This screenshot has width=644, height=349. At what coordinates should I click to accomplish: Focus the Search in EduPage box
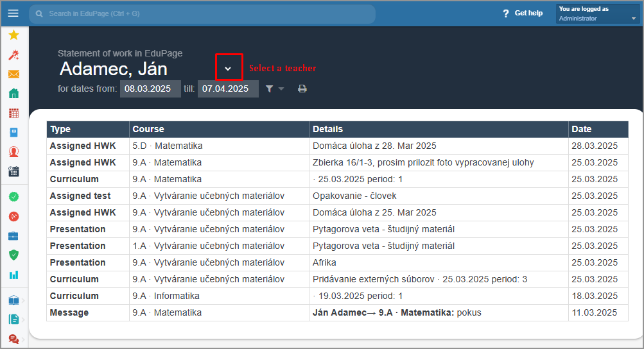[x=202, y=13]
